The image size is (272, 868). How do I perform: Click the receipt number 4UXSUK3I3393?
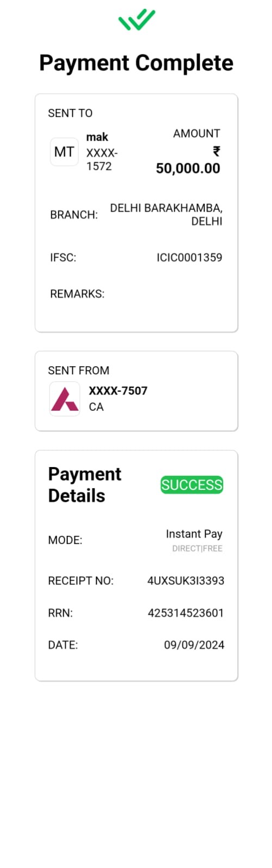186,580
